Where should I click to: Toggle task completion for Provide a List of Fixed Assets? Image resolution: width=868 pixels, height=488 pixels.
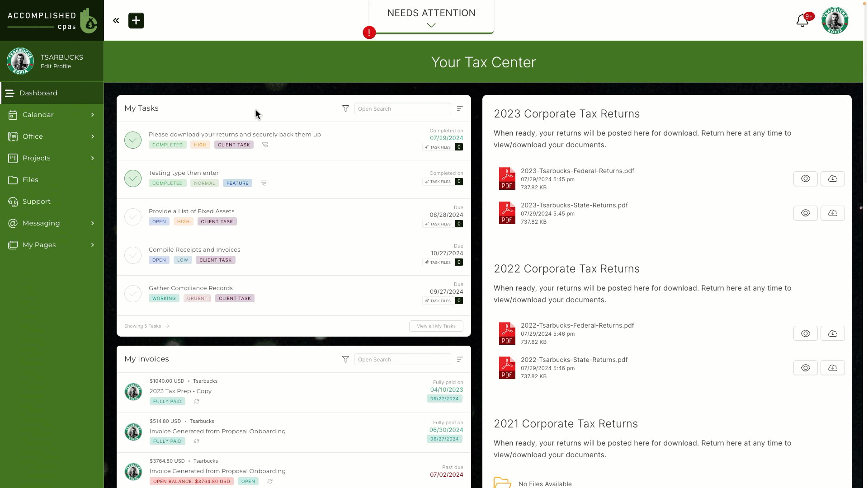132,216
